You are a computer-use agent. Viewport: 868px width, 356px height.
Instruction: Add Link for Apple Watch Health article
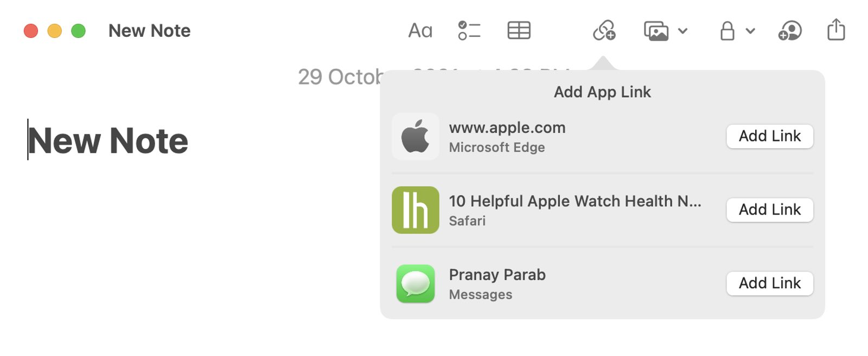[769, 210]
